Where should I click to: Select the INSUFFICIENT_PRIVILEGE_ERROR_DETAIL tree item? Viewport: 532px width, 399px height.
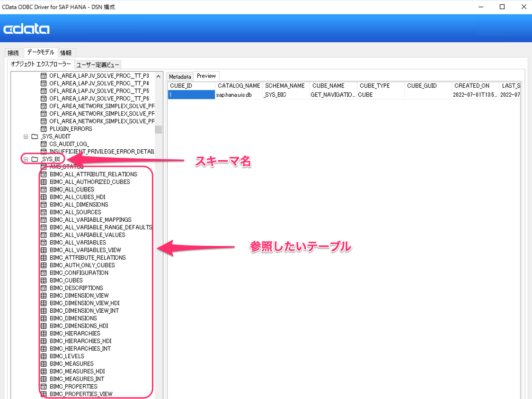(x=102, y=152)
